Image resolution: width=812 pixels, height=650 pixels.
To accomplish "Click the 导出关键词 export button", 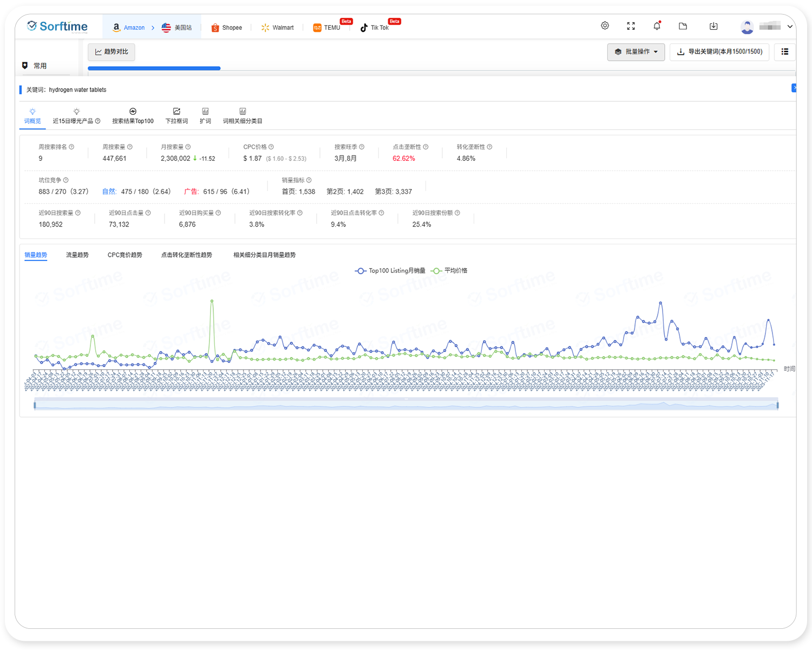I will click(719, 52).
